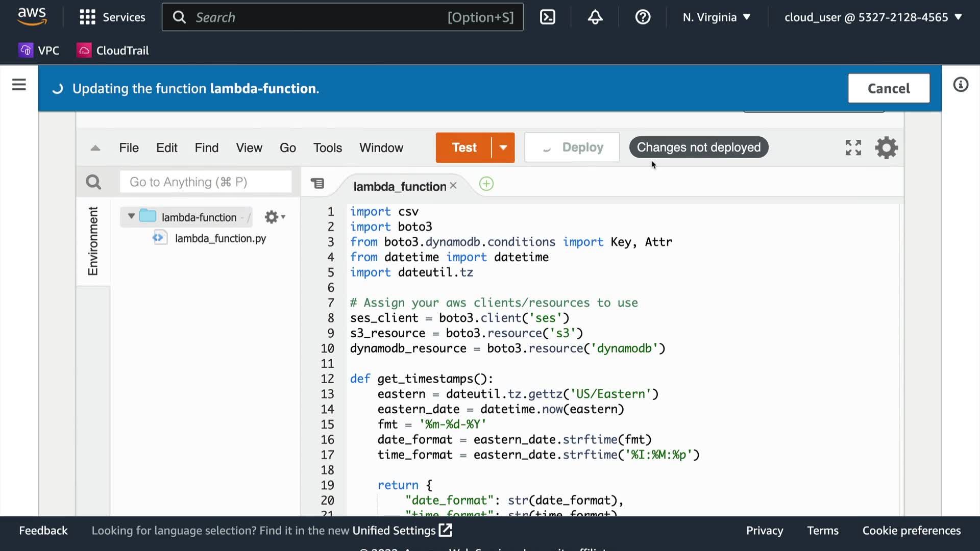Viewport: 980px width, 551px height.
Task: Add a new editor tab with plus icon
Action: pos(486,184)
